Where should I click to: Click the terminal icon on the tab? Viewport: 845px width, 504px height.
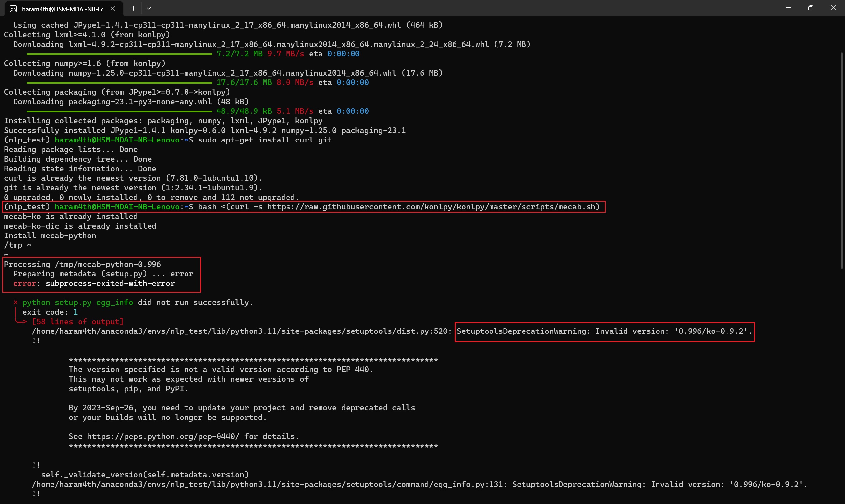pyautogui.click(x=13, y=9)
